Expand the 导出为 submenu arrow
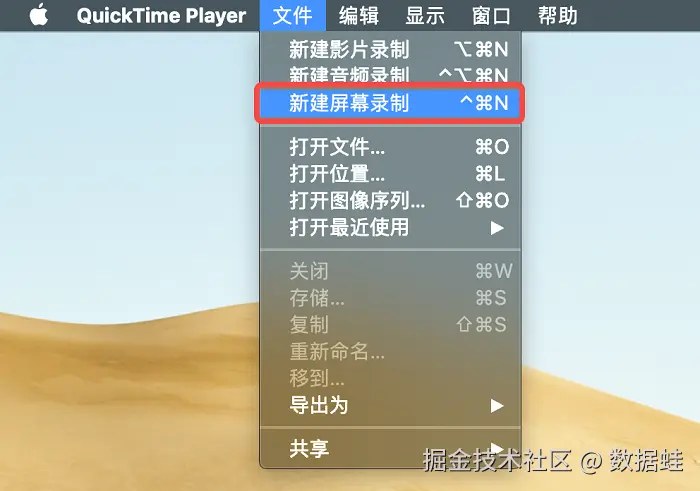The height and width of the screenshot is (491, 700). tap(497, 406)
